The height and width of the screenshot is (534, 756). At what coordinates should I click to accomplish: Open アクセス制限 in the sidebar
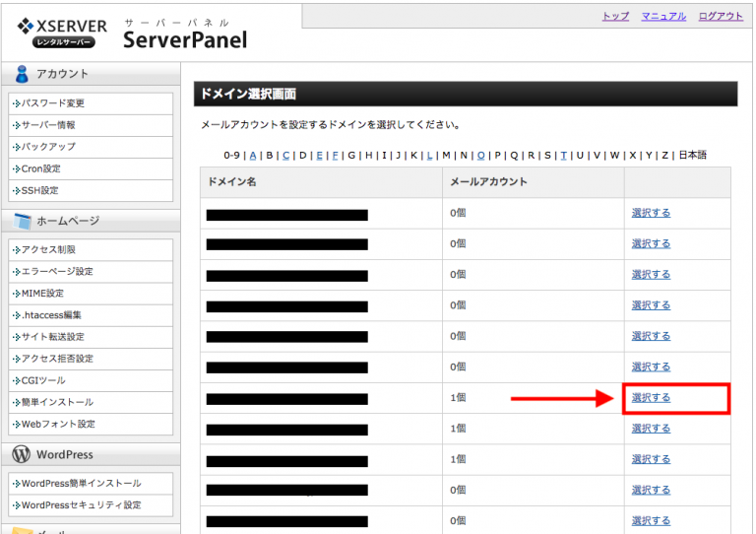48,250
